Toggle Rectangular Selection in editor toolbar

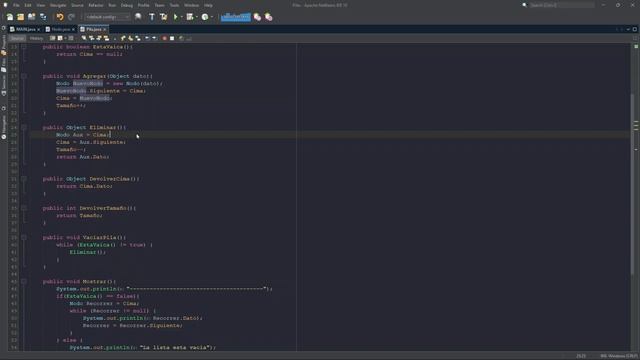pyautogui.click(x=114, y=38)
